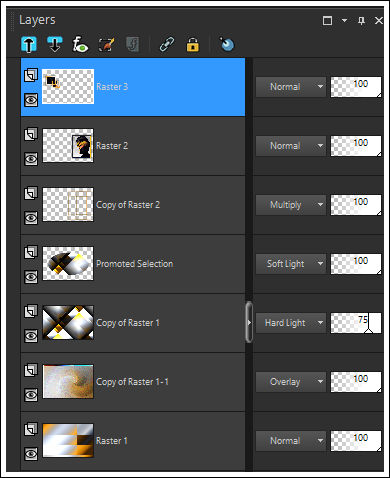This screenshot has height=478, width=390.
Task: Click the layer effects visibility icon
Action: (80, 44)
